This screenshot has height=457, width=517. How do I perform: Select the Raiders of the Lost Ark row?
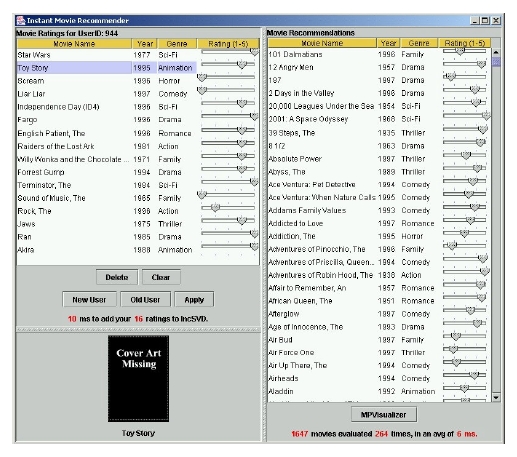click(138, 146)
